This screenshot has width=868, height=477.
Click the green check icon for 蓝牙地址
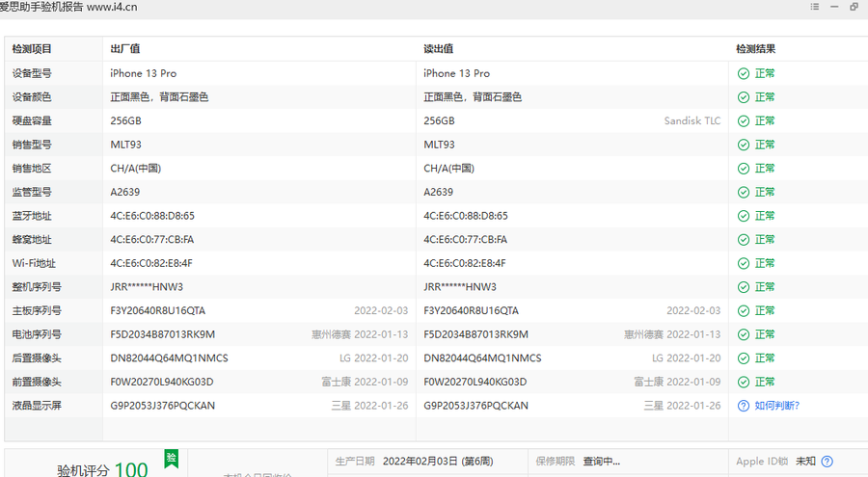click(744, 217)
